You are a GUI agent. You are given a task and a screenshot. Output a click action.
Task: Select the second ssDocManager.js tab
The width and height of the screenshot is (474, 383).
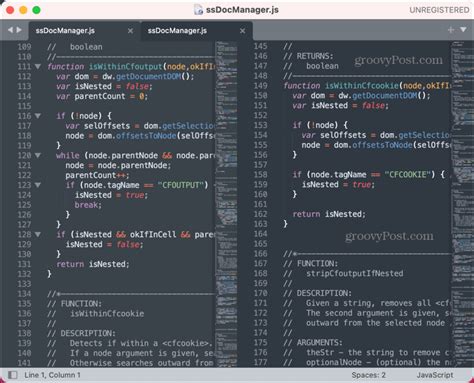pos(197,31)
